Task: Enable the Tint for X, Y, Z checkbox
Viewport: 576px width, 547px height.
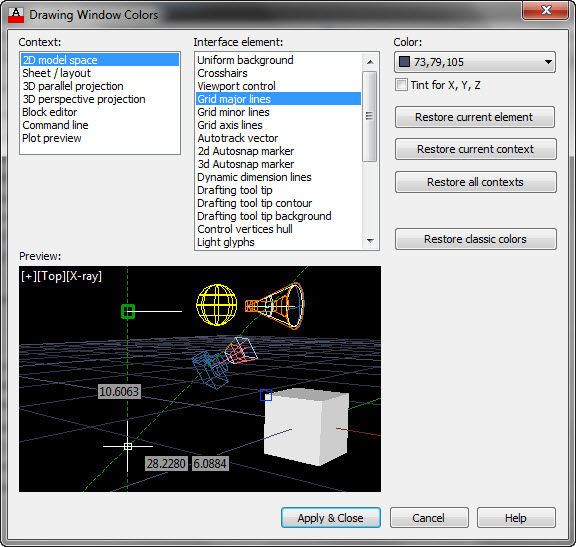Action: (401, 85)
